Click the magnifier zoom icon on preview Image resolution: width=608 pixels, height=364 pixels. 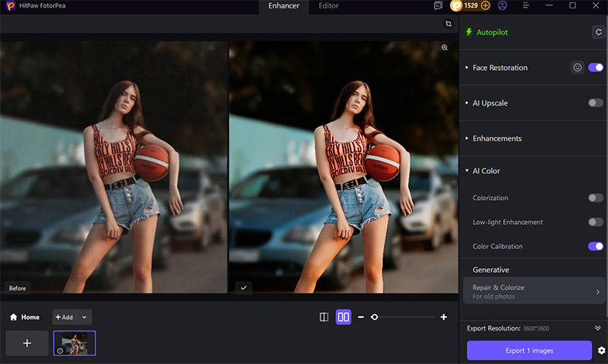445,48
